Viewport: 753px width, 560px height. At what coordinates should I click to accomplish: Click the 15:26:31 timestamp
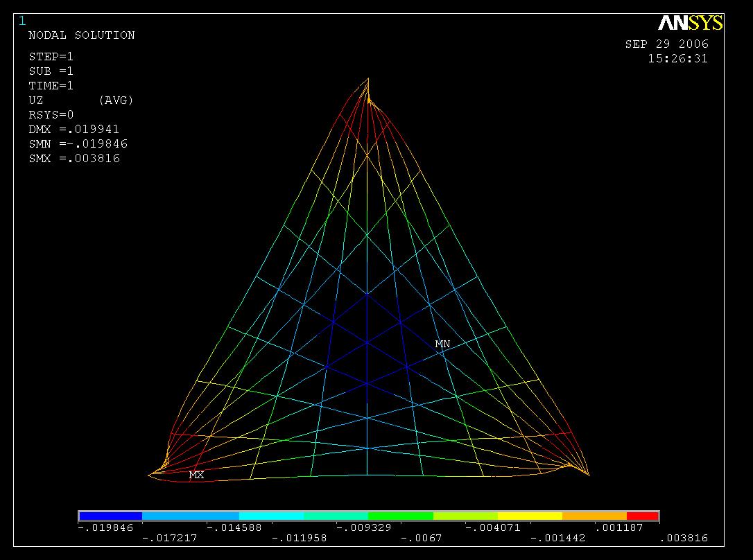tap(677, 58)
